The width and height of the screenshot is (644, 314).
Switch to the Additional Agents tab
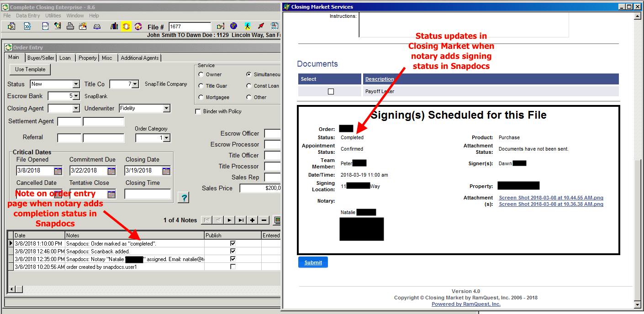point(140,58)
